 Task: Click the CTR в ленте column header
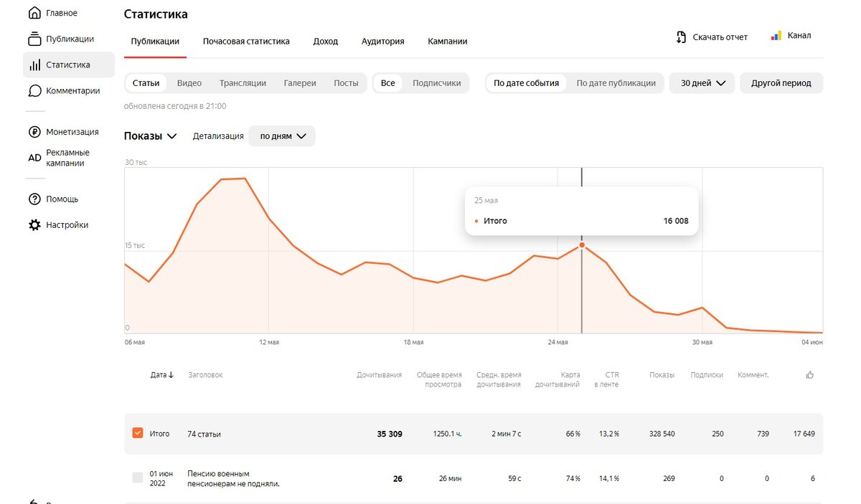tap(606, 379)
